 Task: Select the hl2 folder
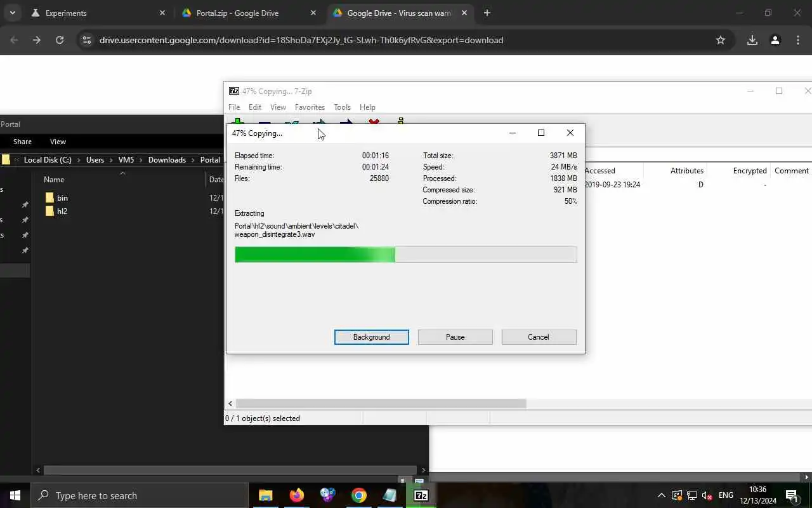(62, 211)
